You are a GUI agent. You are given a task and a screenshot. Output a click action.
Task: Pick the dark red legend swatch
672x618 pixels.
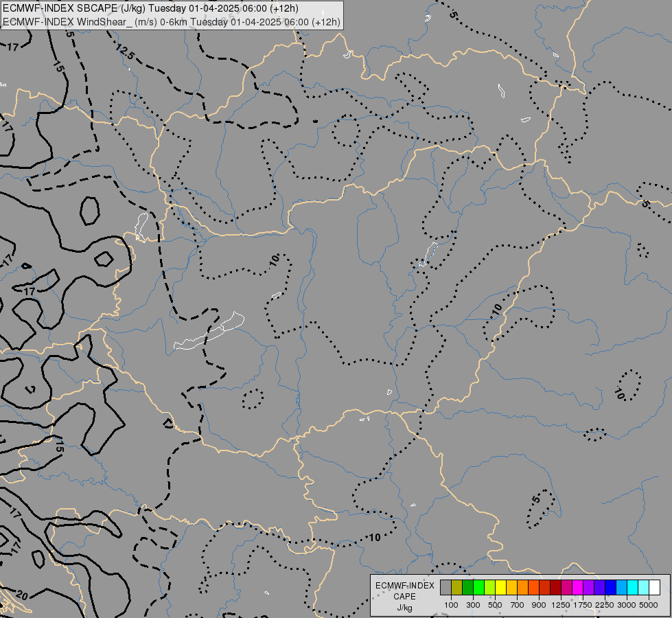(x=555, y=588)
